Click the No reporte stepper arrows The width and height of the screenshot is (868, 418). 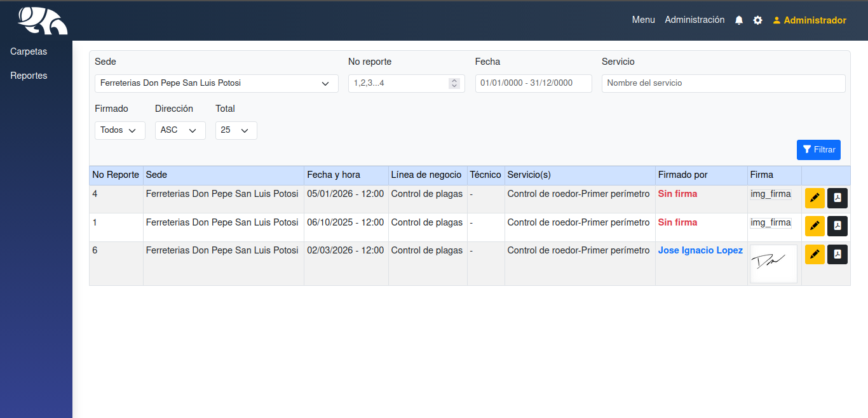[x=454, y=83]
